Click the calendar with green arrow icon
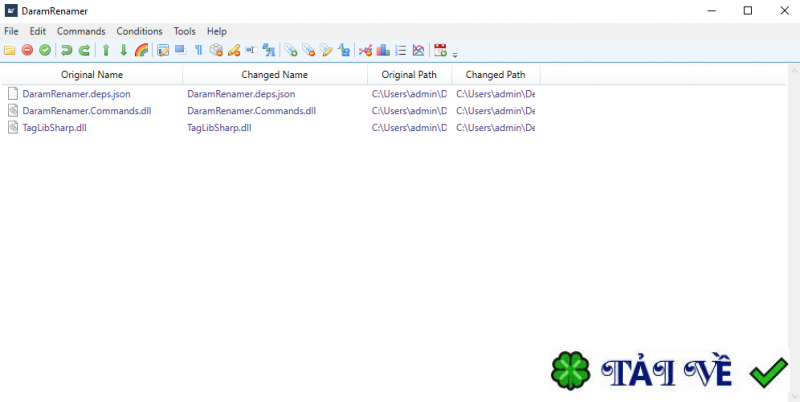 (x=440, y=50)
